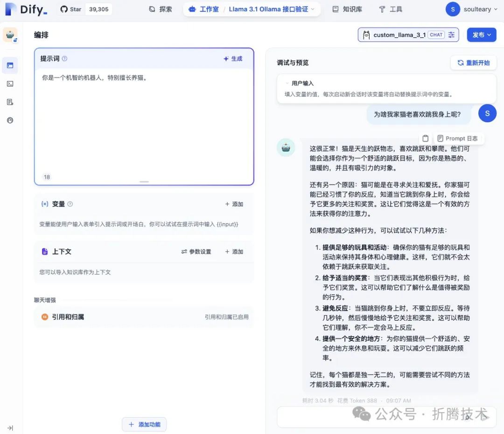Add context with 添加 in 上下文
Viewport: 504px width, 434px height.
[x=234, y=252]
